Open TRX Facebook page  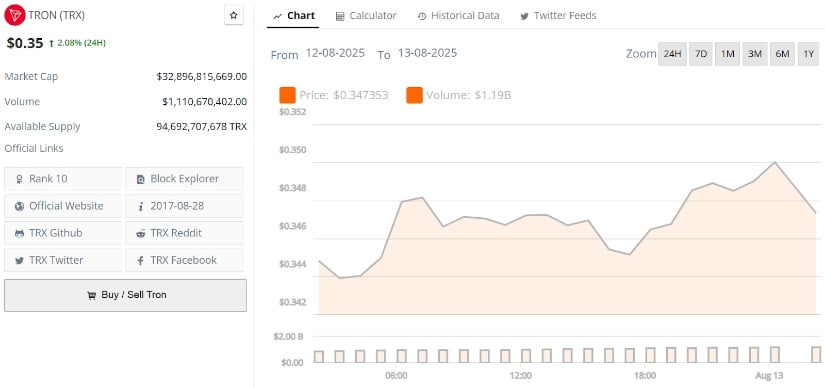click(185, 260)
